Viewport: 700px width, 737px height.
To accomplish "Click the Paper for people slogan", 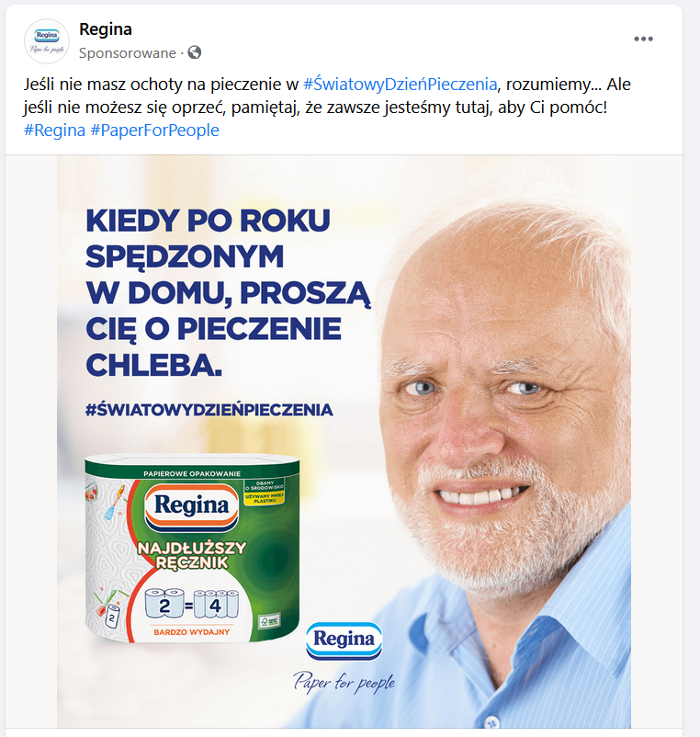I will click(344, 682).
